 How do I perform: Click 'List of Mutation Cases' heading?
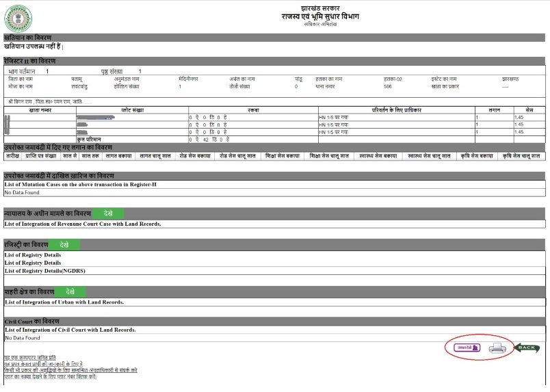80,185
